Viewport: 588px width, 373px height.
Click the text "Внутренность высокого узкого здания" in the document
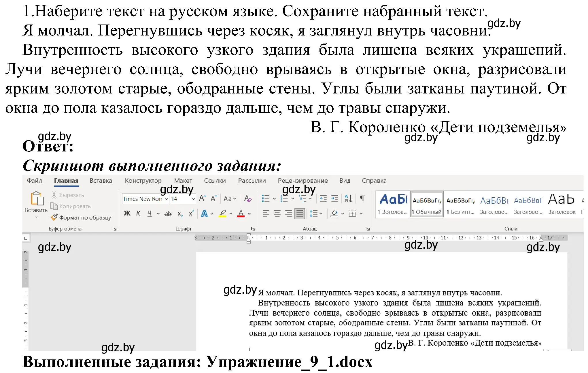point(333,303)
